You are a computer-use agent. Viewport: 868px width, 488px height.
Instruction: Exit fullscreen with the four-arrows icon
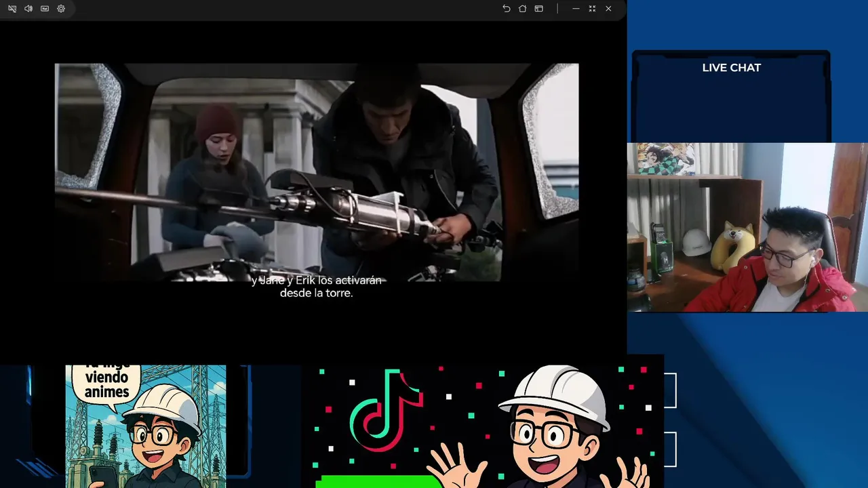[592, 9]
